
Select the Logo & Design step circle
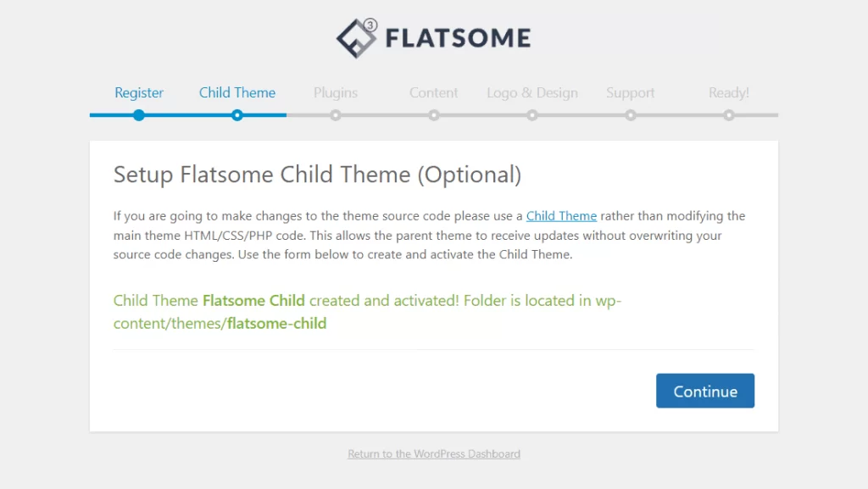(531, 114)
